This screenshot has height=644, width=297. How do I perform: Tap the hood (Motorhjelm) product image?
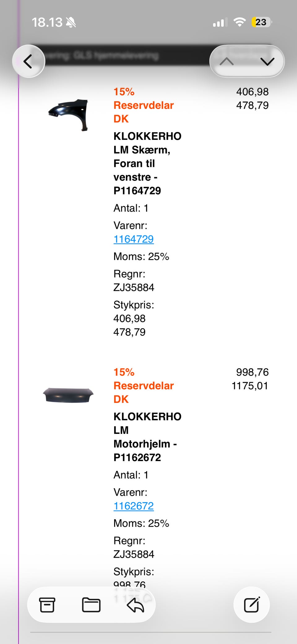(68, 395)
